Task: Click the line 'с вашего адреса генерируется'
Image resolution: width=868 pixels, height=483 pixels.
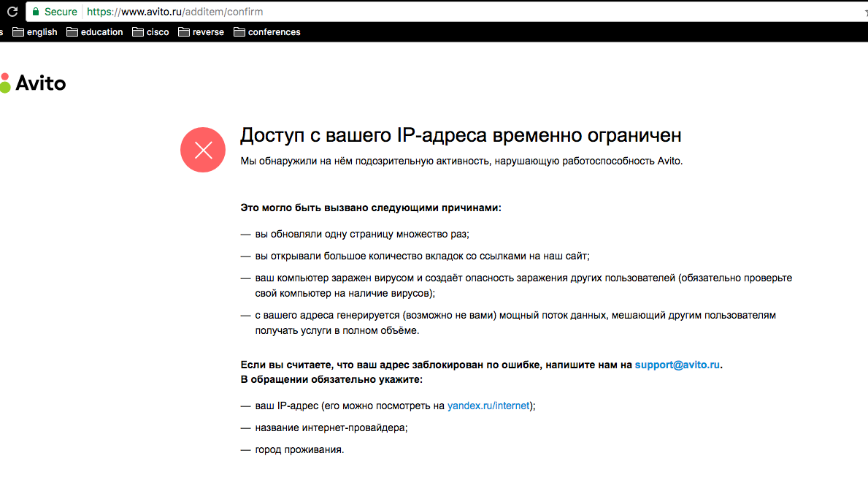Action: 515,323
